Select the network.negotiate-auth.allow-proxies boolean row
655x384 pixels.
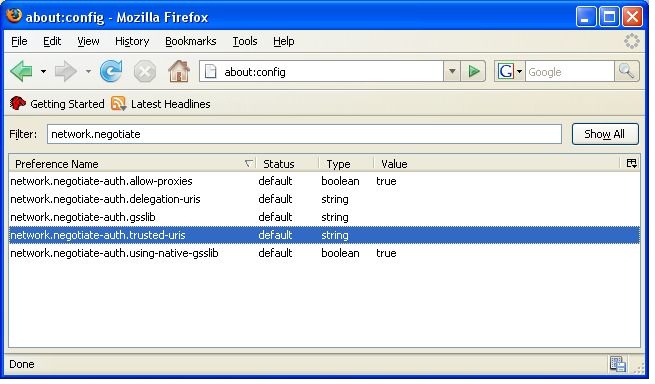point(324,181)
